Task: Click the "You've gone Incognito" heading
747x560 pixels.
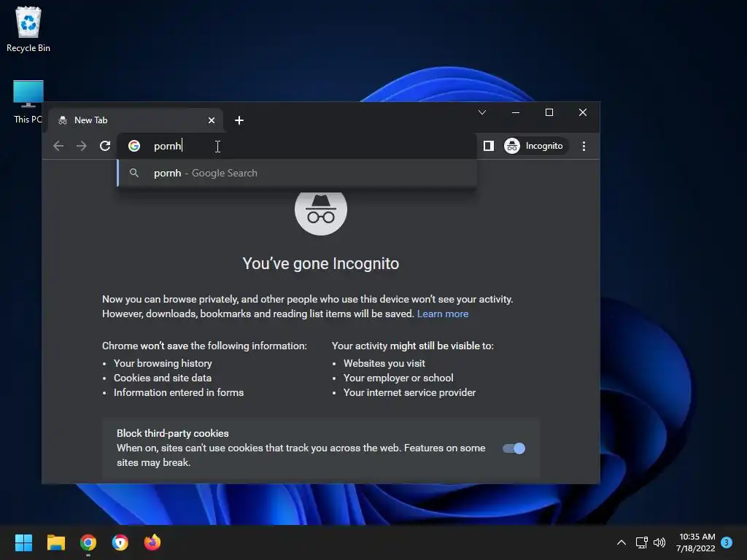Action: point(321,264)
